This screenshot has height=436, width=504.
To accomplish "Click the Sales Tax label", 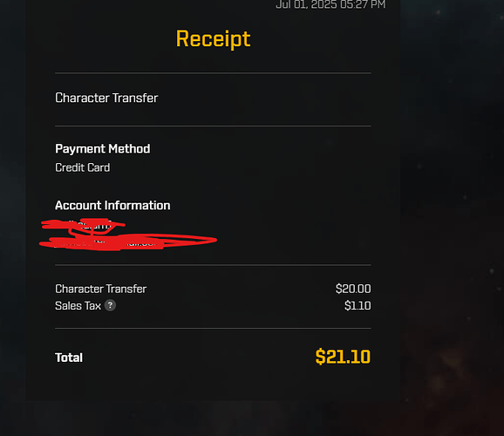I will click(x=78, y=305).
